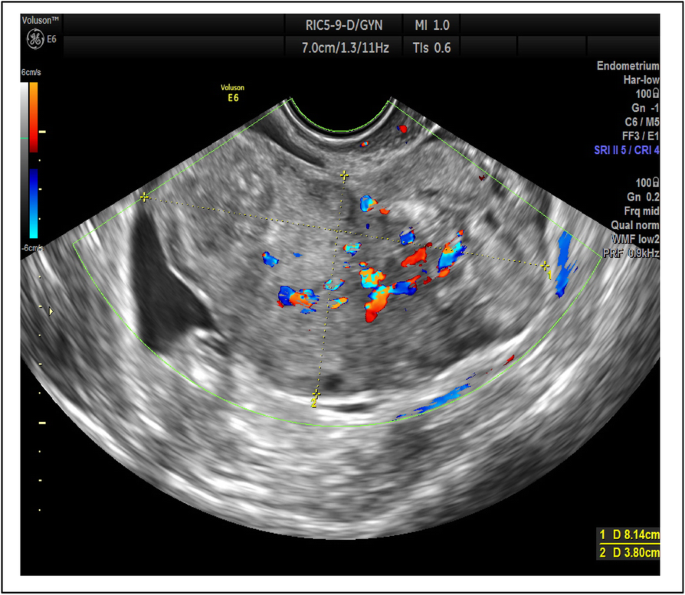Click the 'PRF 0.9kHz' setting
The width and height of the screenshot is (685, 595).
[631, 253]
